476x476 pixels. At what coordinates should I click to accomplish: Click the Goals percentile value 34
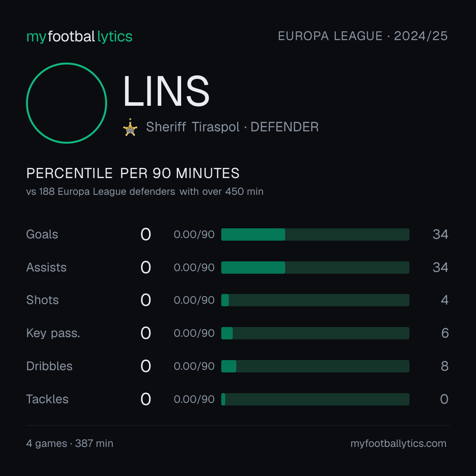[x=440, y=234]
